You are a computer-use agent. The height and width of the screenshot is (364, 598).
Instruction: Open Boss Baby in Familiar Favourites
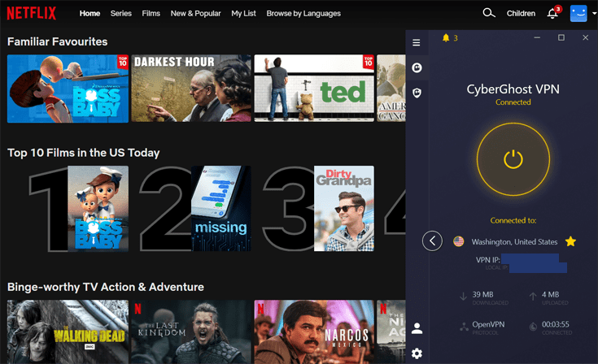click(68, 89)
